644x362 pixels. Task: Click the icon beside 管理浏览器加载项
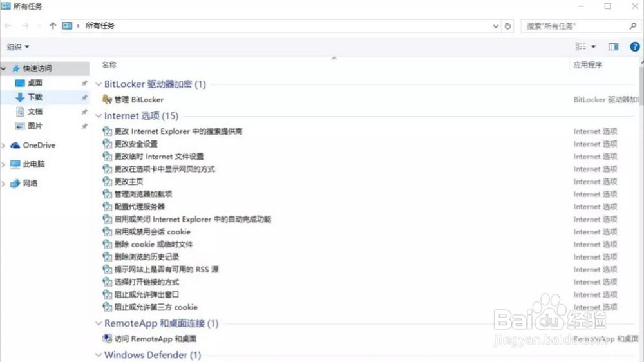point(107,194)
